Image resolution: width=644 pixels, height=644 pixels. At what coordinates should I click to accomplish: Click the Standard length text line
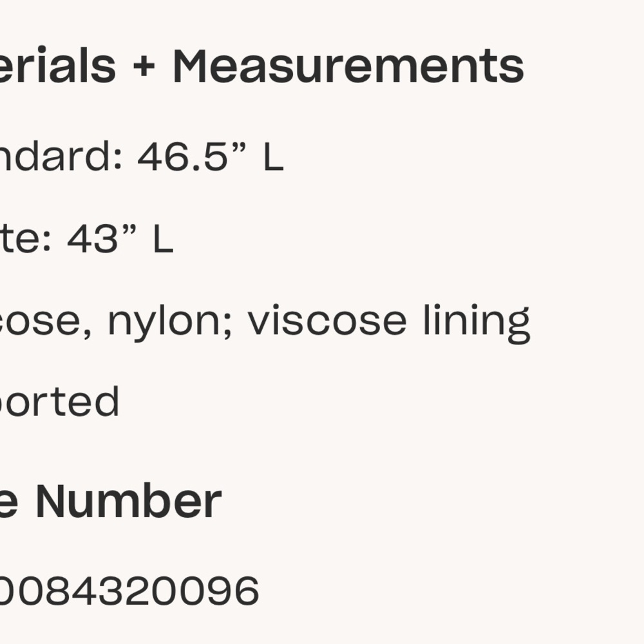(x=142, y=156)
